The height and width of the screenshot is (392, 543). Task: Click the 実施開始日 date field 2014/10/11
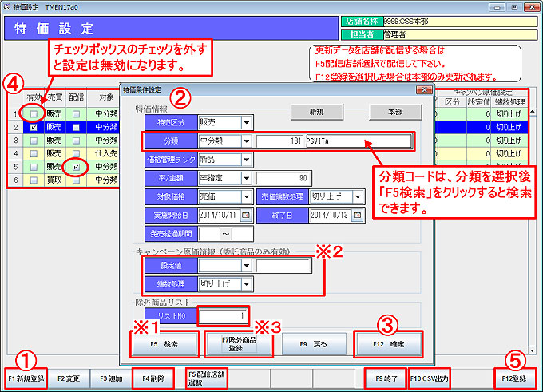coord(220,215)
